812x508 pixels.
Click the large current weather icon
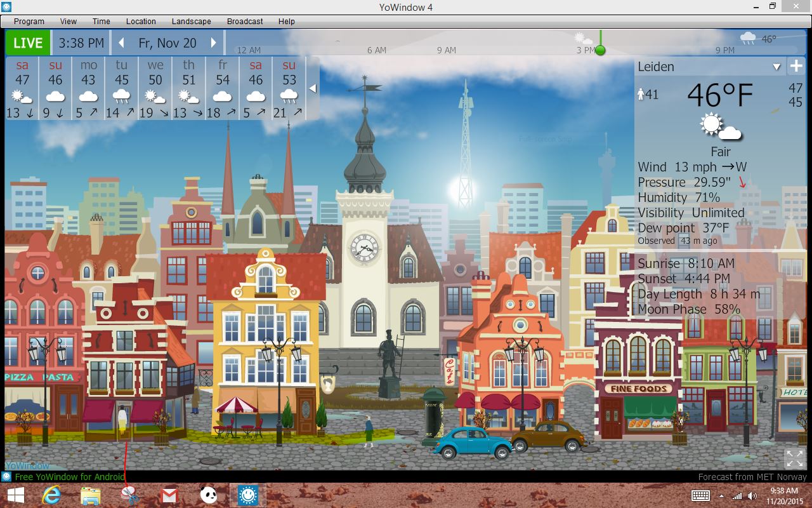tap(721, 127)
